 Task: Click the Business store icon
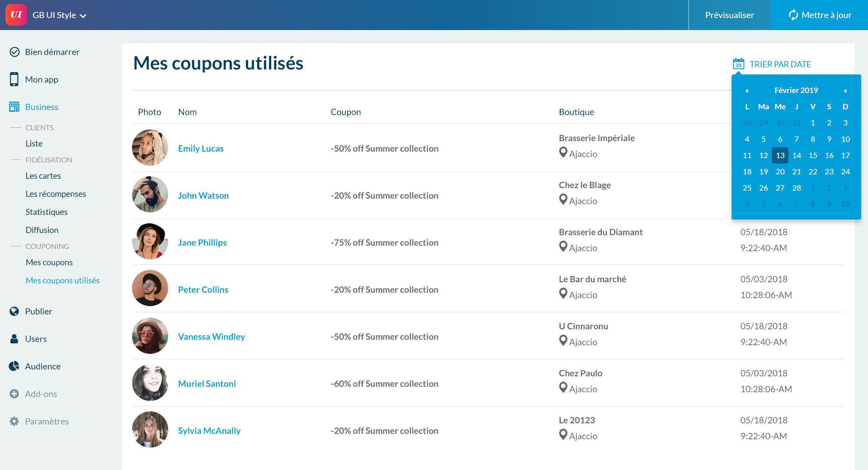pyautogui.click(x=14, y=107)
